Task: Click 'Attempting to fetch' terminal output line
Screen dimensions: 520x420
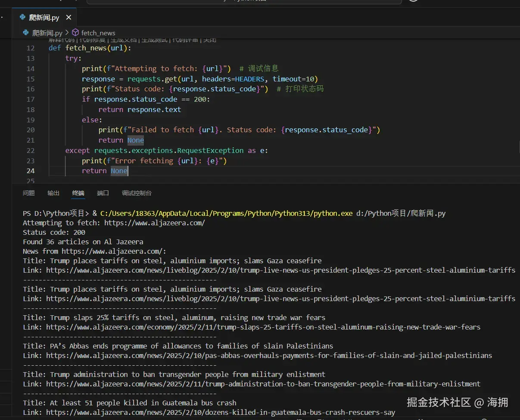Action: tap(114, 223)
